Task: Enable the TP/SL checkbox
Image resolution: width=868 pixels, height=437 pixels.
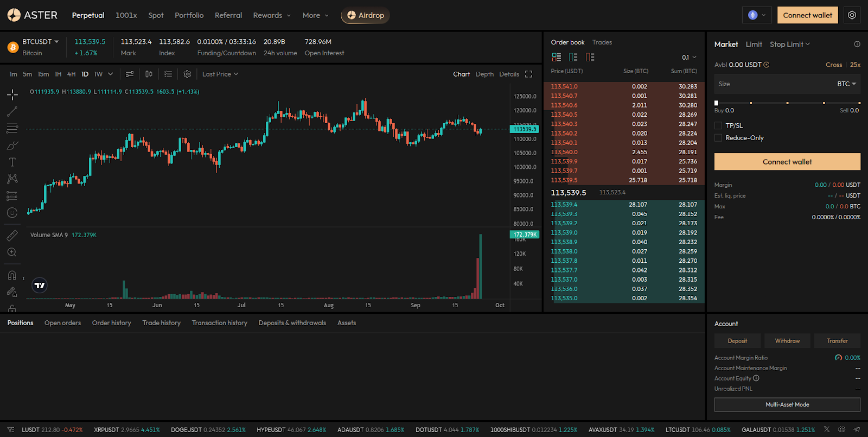Action: (718, 125)
